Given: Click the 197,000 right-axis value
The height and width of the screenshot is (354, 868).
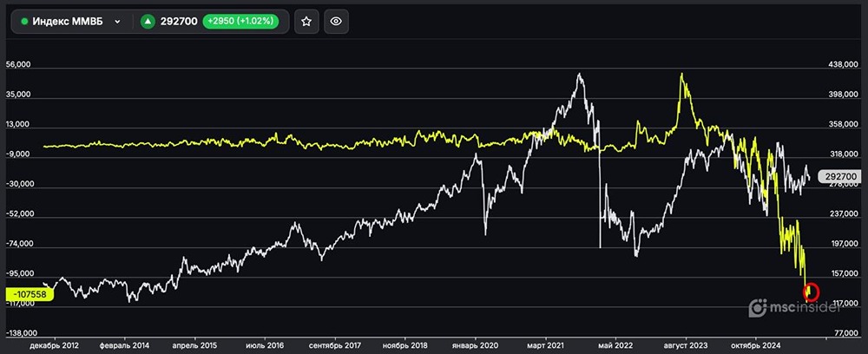Looking at the screenshot, I should [x=843, y=245].
